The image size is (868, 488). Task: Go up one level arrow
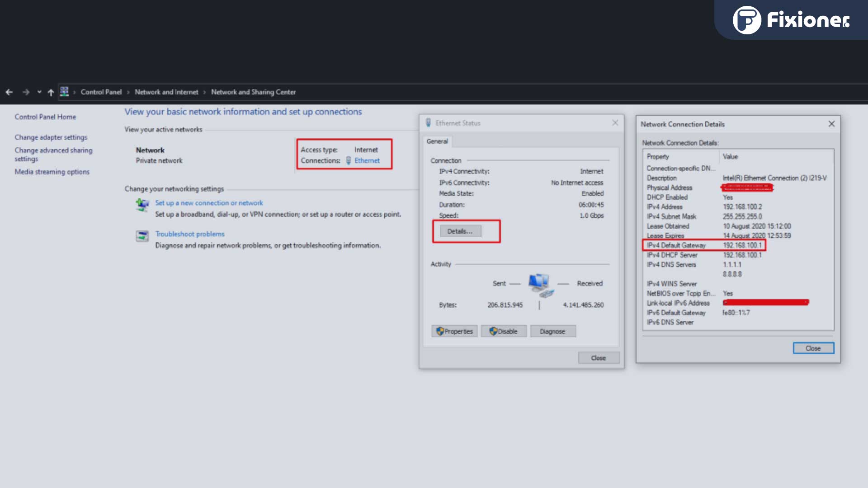click(51, 92)
